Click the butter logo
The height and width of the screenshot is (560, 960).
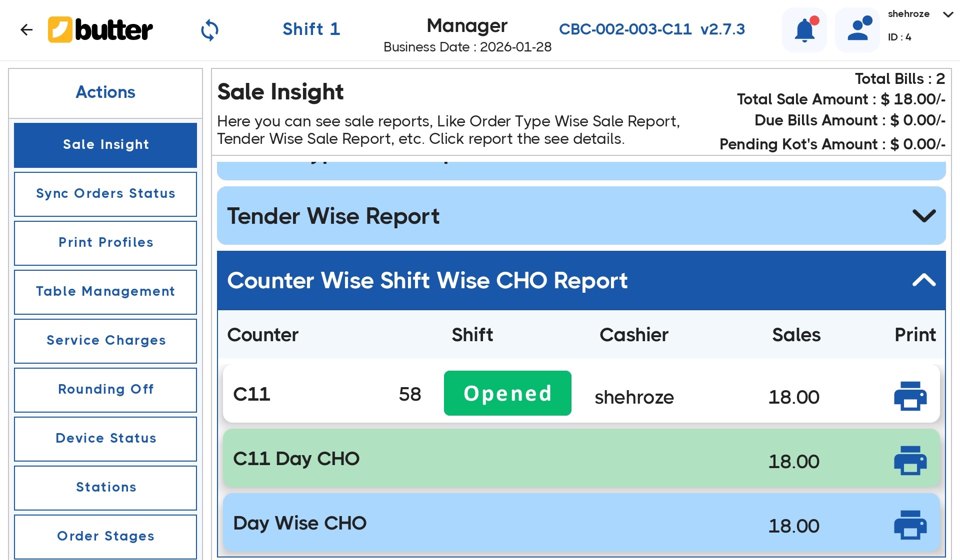tap(100, 29)
